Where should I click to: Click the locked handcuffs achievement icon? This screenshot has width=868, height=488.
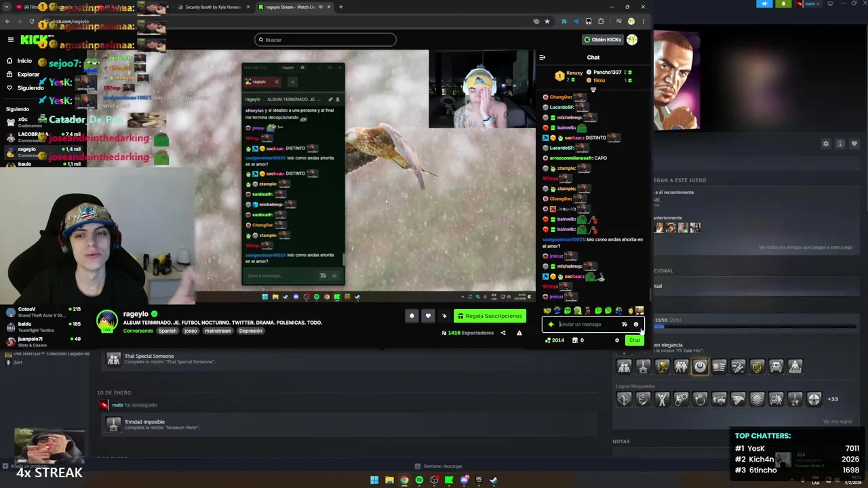(681, 399)
